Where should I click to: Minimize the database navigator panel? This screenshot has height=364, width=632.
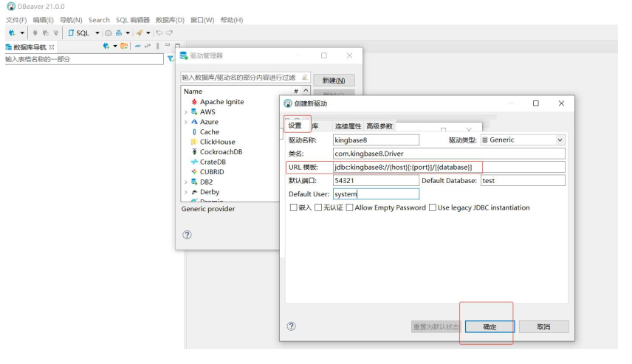pyautogui.click(x=168, y=45)
